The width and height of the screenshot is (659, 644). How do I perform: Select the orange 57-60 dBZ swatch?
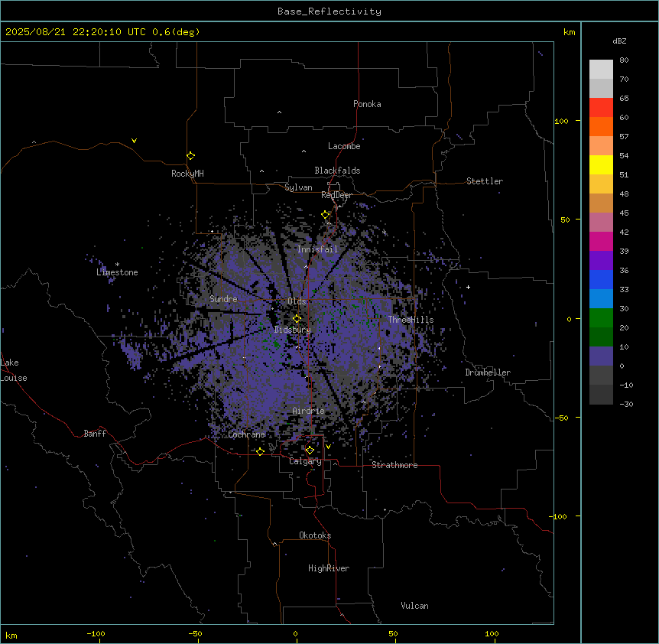601,126
